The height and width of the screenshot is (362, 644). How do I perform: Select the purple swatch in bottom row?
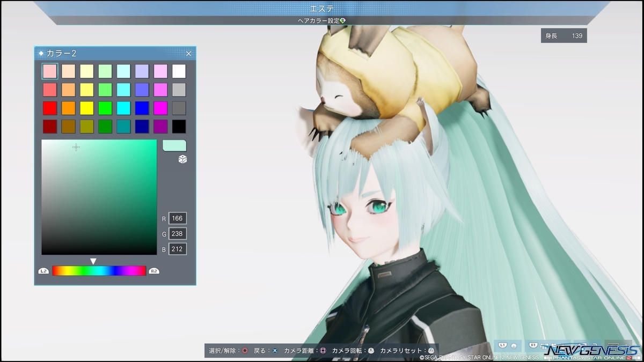pos(160,127)
